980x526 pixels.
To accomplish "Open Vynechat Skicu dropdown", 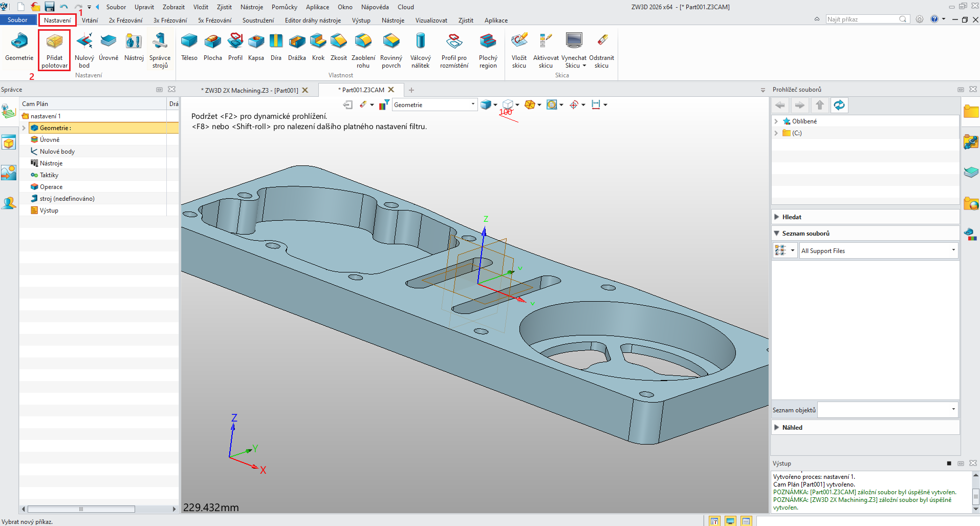I will (584, 66).
